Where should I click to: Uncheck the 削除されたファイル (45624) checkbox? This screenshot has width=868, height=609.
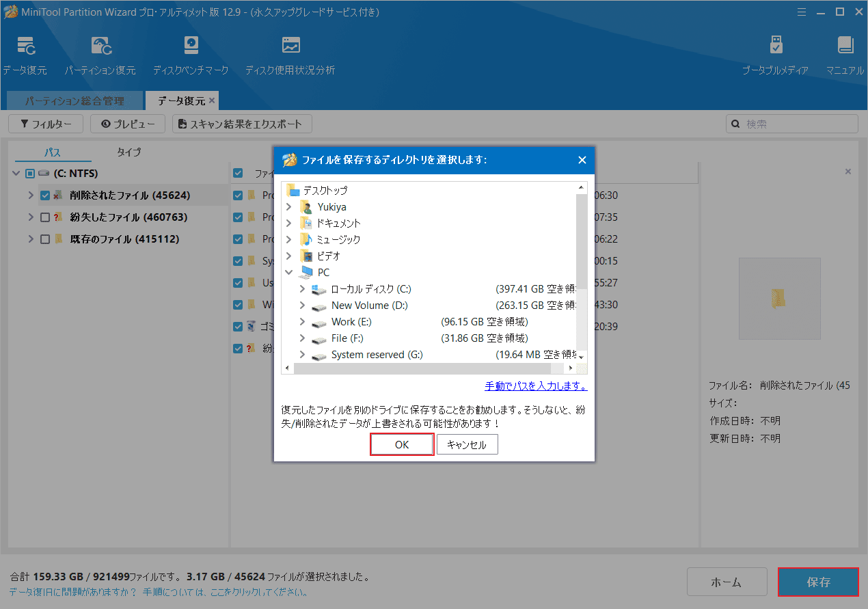(45, 195)
